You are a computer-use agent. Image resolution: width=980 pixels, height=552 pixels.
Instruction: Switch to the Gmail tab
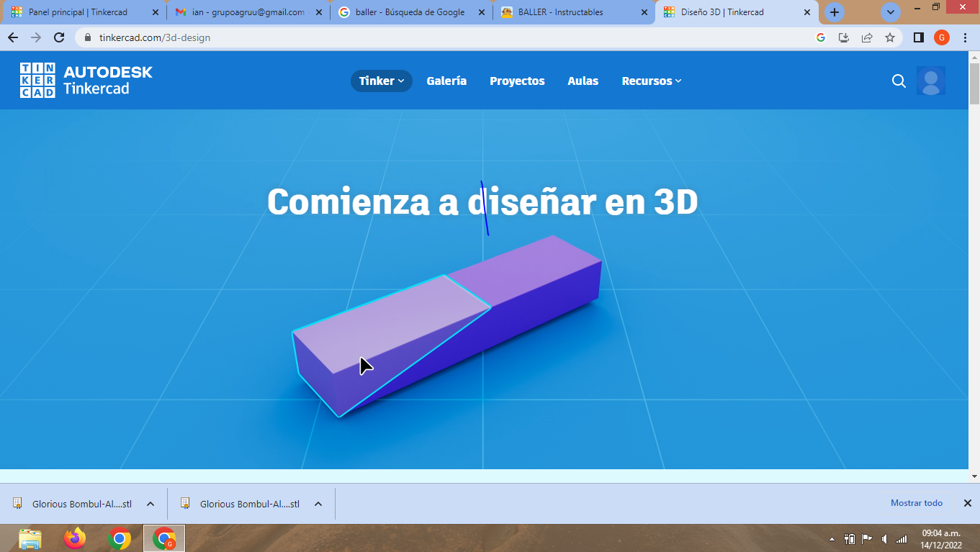pos(248,12)
